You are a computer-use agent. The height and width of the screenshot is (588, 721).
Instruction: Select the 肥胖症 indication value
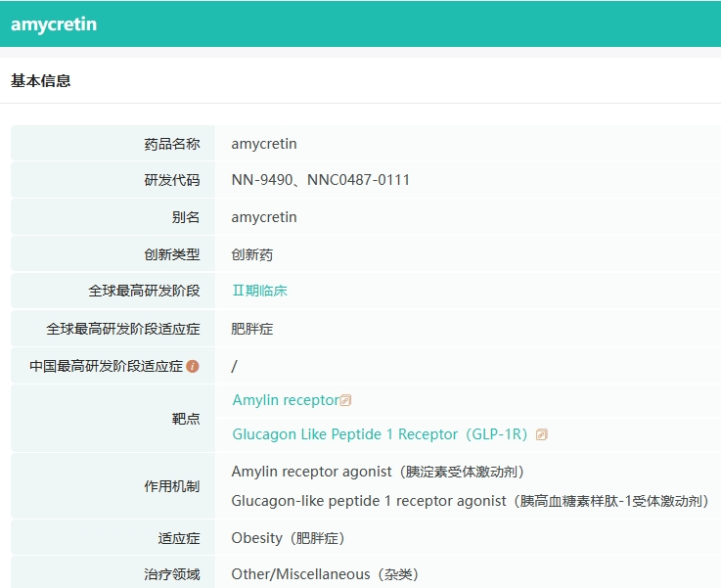click(x=252, y=329)
